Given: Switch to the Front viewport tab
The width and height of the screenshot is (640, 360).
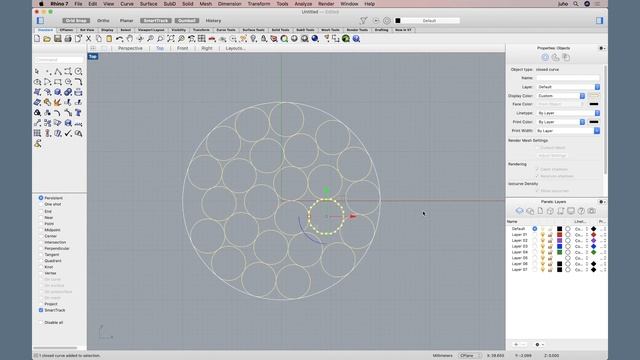Looking at the screenshot, I should (182, 48).
